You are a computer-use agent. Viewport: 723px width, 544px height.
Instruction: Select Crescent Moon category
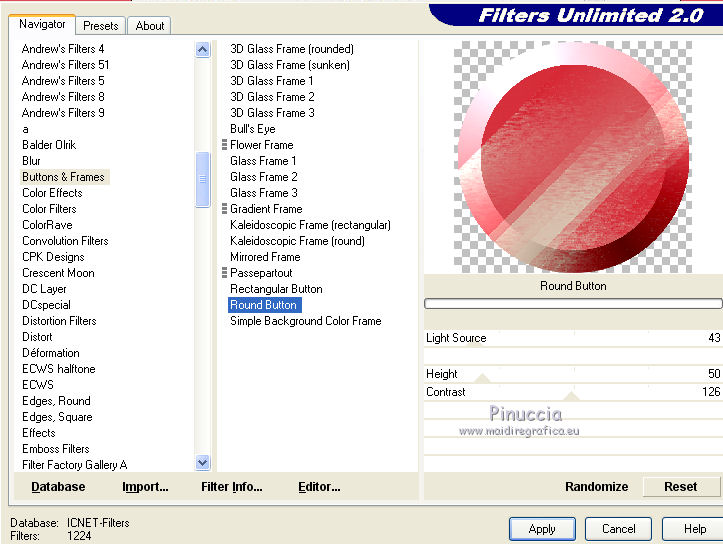point(58,273)
